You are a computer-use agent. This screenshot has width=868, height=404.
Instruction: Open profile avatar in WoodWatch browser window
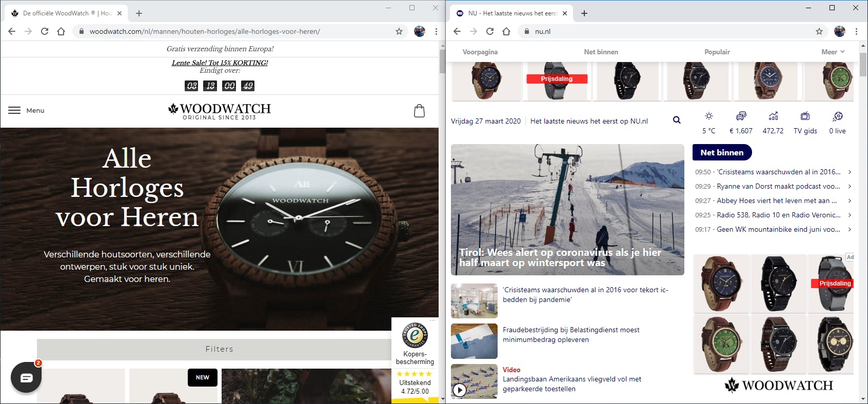pos(420,31)
